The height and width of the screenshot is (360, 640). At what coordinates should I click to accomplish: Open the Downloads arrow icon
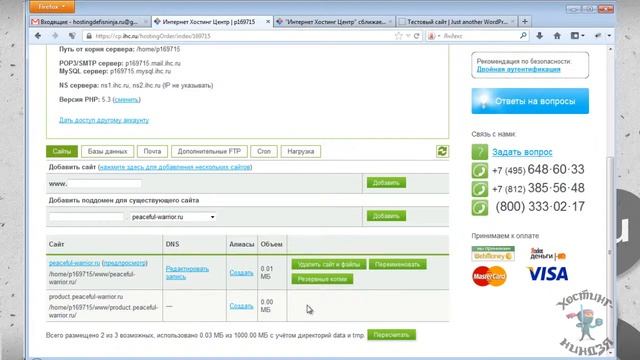pos(540,36)
